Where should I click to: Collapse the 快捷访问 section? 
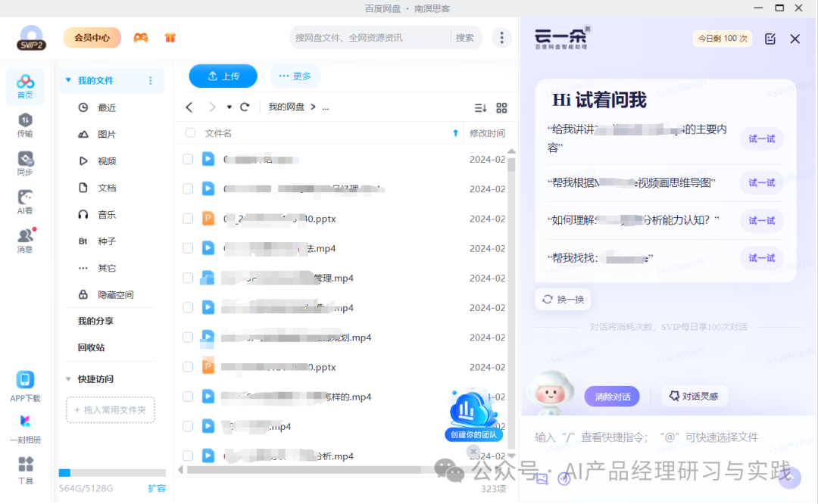(68, 379)
